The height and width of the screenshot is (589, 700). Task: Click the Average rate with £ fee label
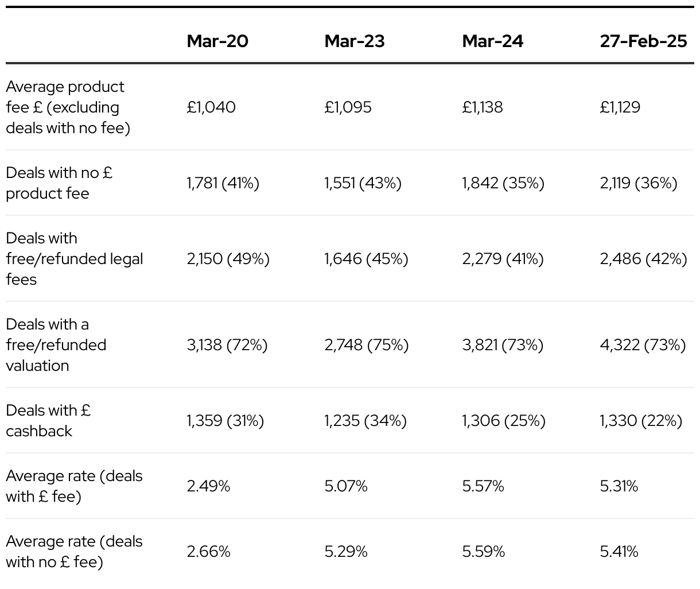[74, 486]
